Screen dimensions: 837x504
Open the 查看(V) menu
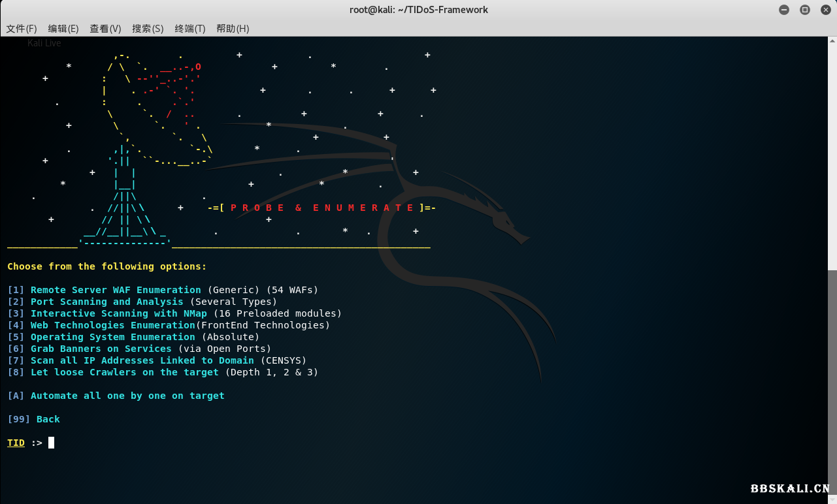(105, 29)
